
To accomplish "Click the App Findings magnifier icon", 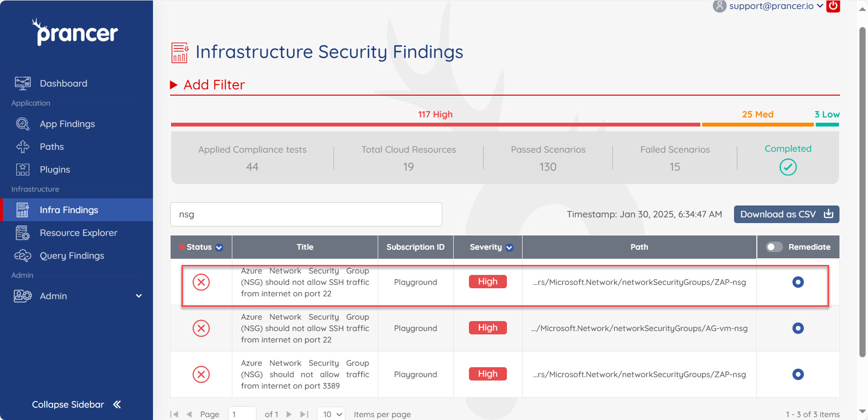I will 23,124.
